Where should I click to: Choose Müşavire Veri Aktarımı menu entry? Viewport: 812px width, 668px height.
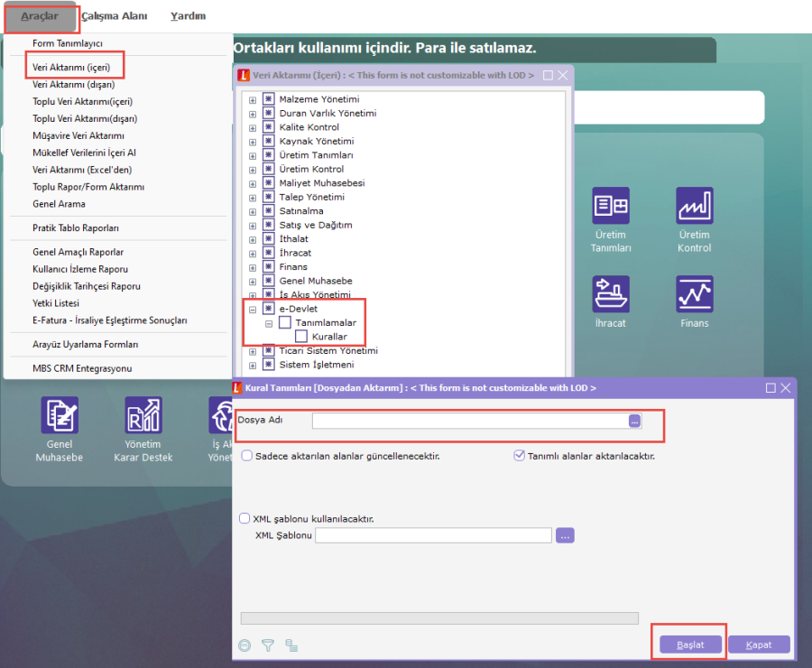[x=78, y=135]
